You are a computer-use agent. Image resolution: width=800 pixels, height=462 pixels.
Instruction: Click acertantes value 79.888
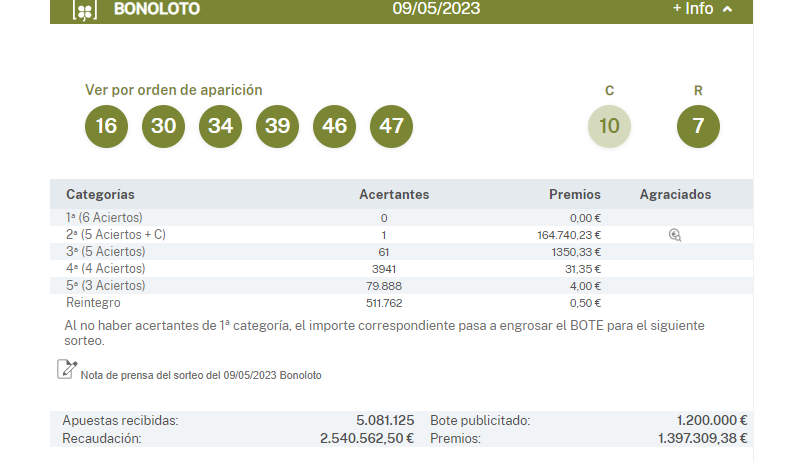point(384,286)
